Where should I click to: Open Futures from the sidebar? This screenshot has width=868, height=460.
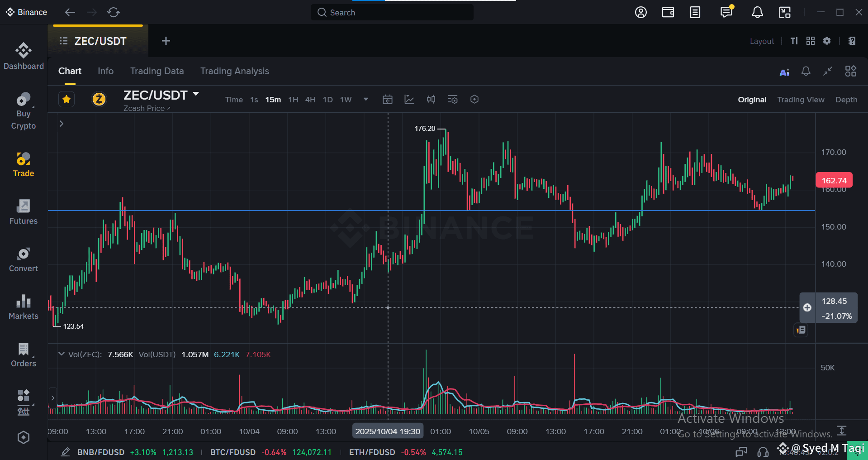(x=24, y=212)
